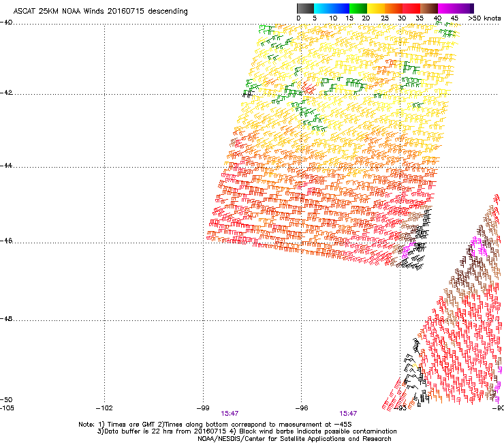Image resolution: width=504 pixels, height=443 pixels.
Task: Click the -50 latitude axis label
Action: coord(6,399)
